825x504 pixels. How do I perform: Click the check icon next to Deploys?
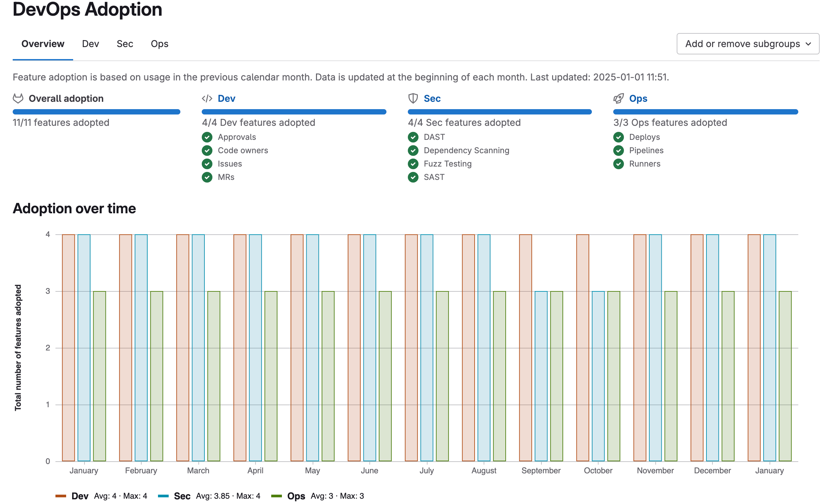coord(619,137)
